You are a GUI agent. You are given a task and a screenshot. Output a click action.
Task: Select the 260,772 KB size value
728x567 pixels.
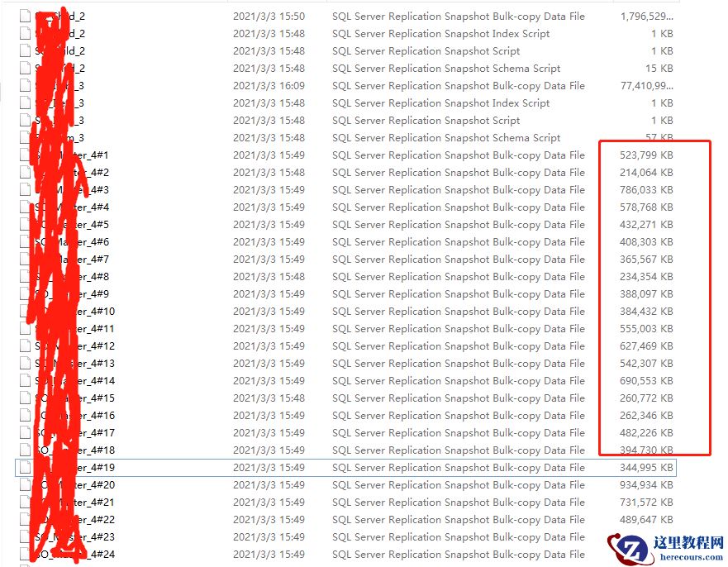click(646, 398)
